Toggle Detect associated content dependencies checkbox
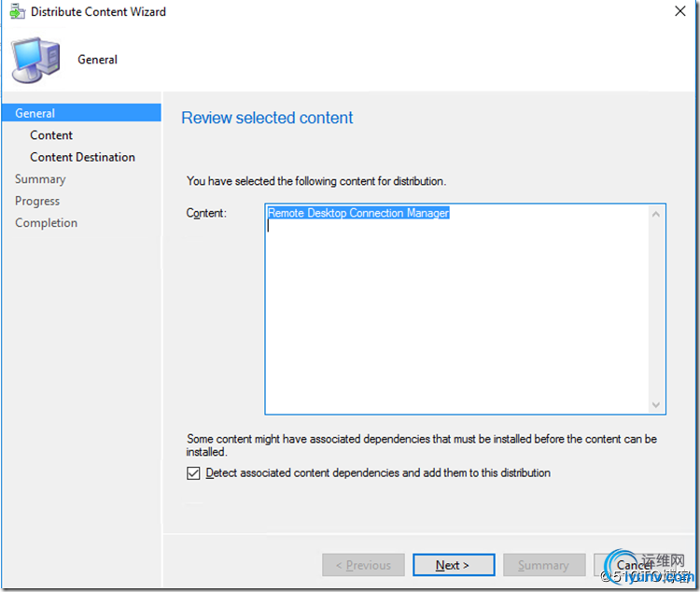This screenshot has height=592, width=700. click(x=193, y=473)
